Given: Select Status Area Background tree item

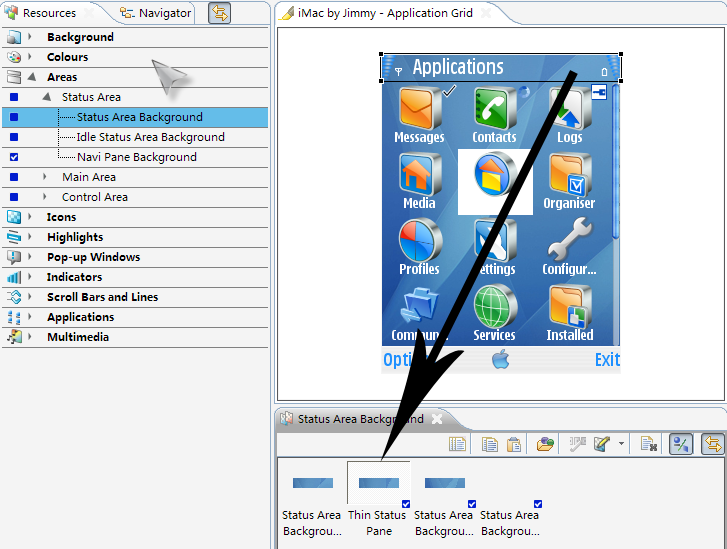Looking at the screenshot, I should tap(140, 117).
